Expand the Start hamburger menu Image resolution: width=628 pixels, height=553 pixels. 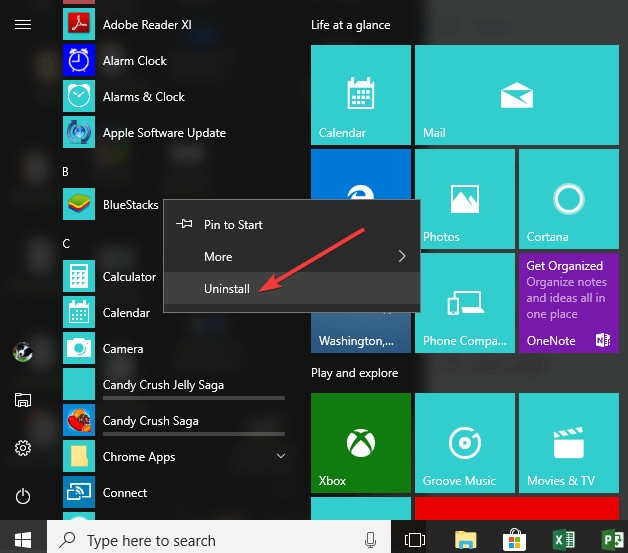click(x=23, y=25)
